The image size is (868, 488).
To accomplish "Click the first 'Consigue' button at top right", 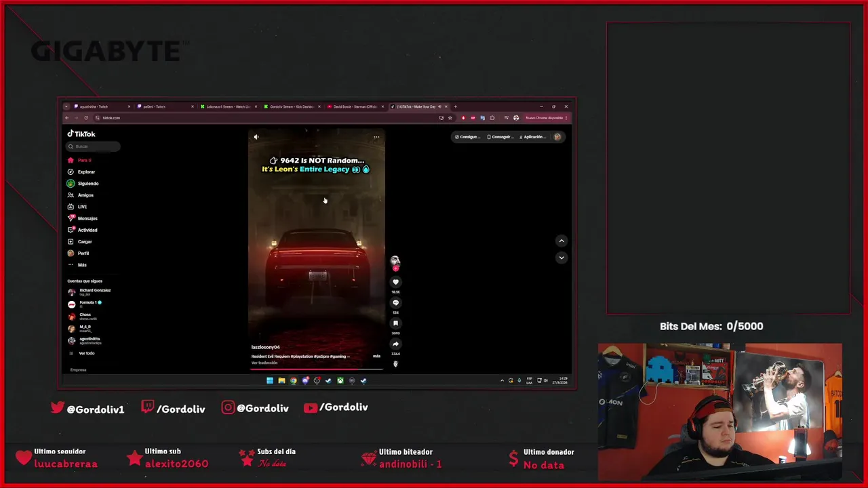I will pyautogui.click(x=467, y=137).
